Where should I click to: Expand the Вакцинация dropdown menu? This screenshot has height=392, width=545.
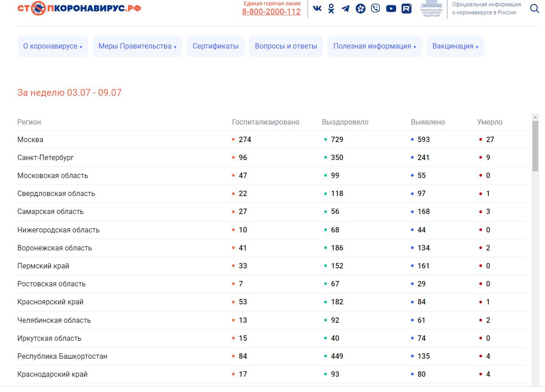(x=455, y=46)
